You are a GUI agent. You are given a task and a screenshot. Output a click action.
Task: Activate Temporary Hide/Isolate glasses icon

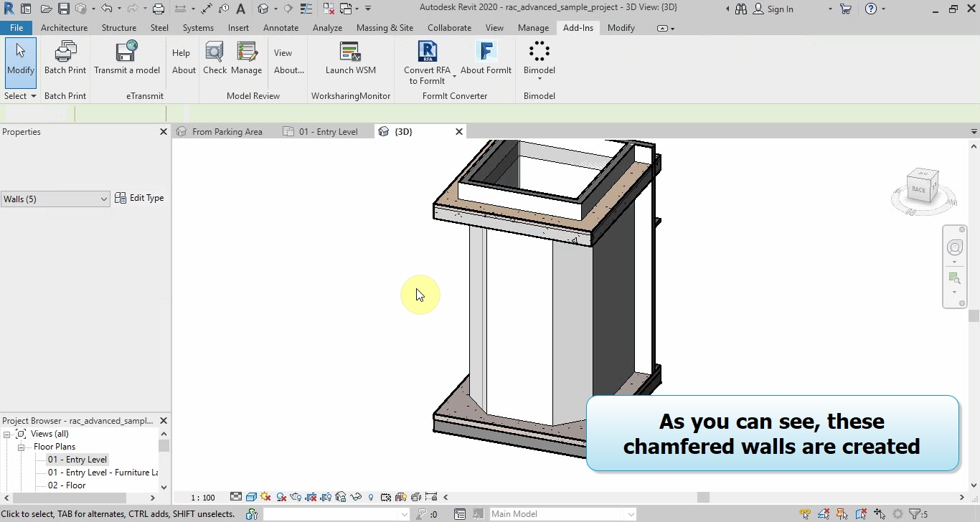click(354, 496)
